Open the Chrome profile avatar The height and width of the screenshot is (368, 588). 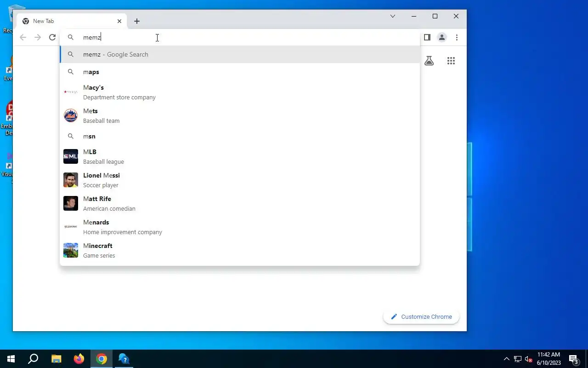(x=442, y=37)
